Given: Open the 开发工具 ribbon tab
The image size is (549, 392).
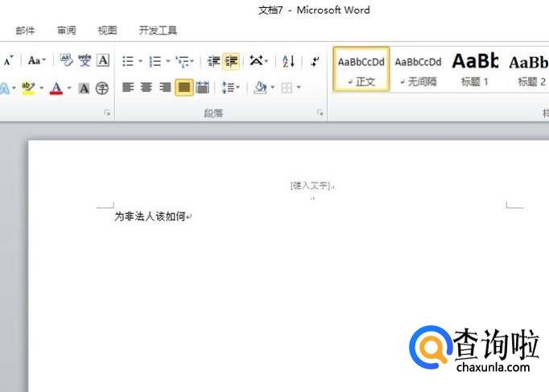Looking at the screenshot, I should pos(158,31).
